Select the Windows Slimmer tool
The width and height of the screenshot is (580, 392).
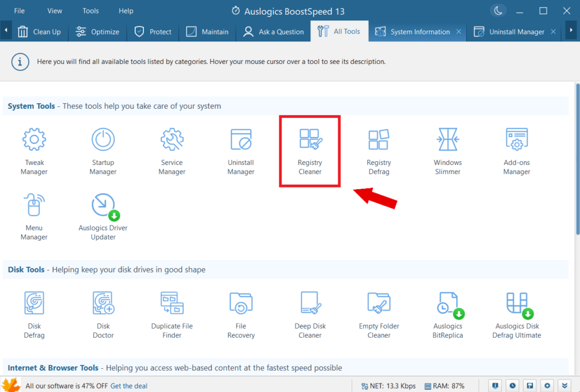447,150
